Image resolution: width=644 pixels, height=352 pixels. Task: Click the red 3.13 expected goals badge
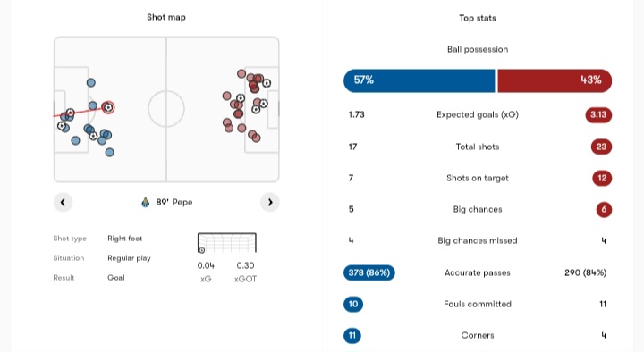coord(598,115)
